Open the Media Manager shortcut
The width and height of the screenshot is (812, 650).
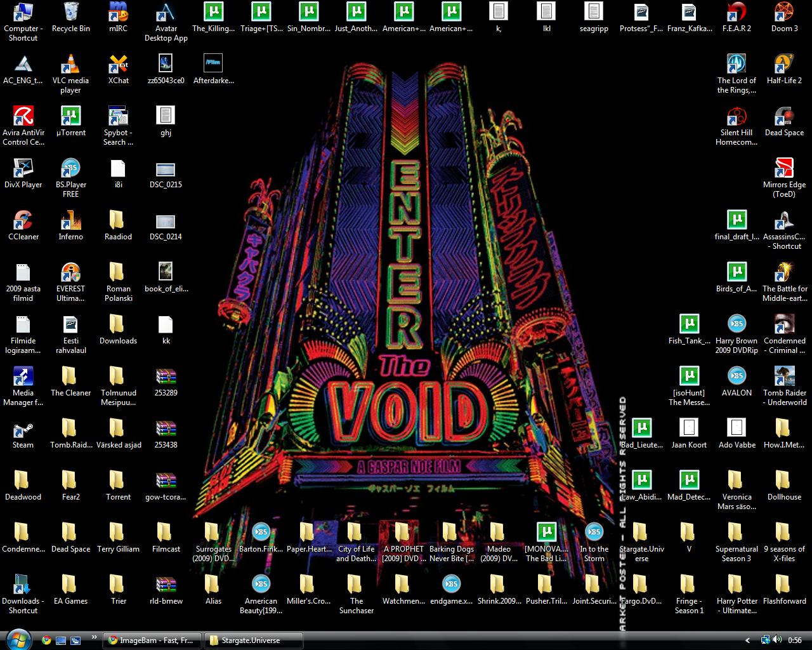click(23, 387)
